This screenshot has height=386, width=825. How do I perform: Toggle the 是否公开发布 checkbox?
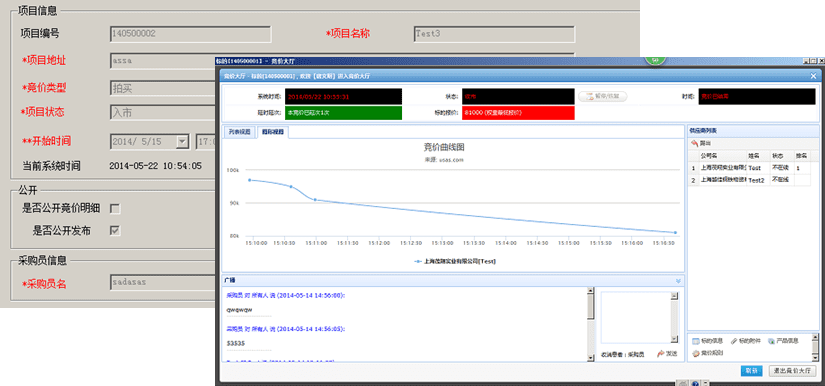point(115,230)
